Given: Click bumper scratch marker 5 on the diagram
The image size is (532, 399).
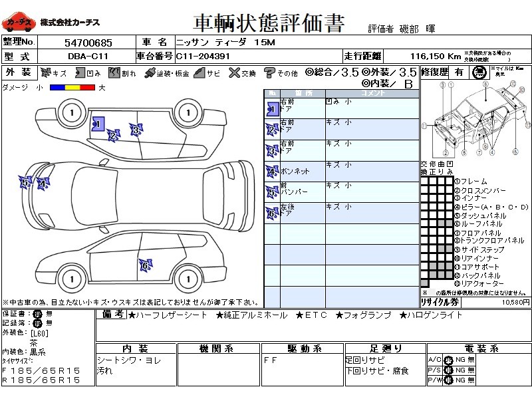Looking at the screenshot, I should point(25,182).
